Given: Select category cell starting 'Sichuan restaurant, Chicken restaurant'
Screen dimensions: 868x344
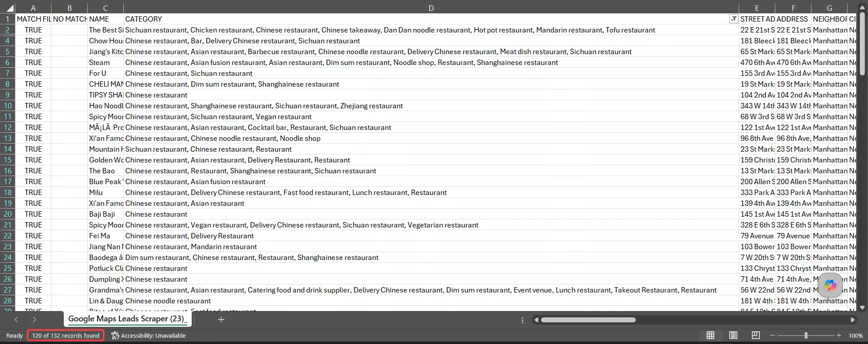Looking at the screenshot, I should point(431,30).
